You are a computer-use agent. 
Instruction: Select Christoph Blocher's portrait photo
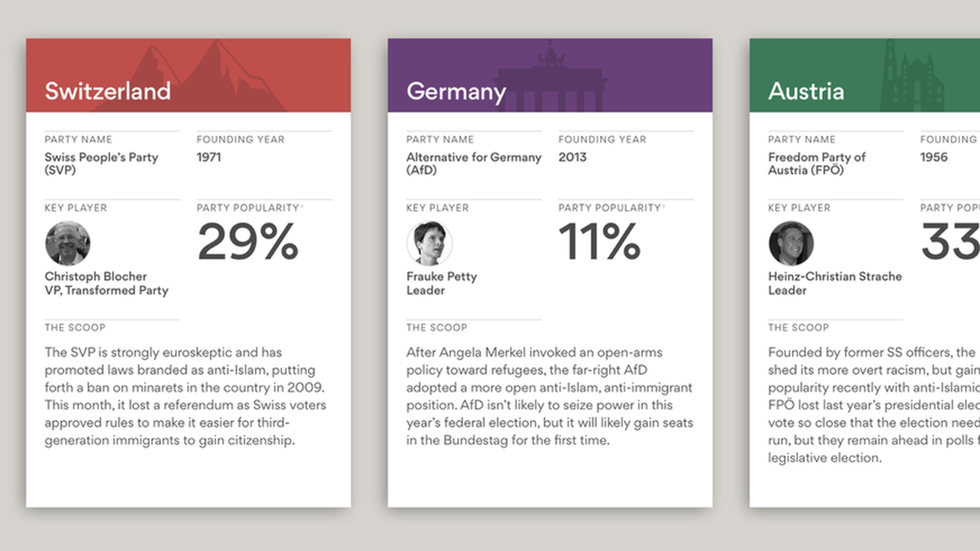click(67, 243)
